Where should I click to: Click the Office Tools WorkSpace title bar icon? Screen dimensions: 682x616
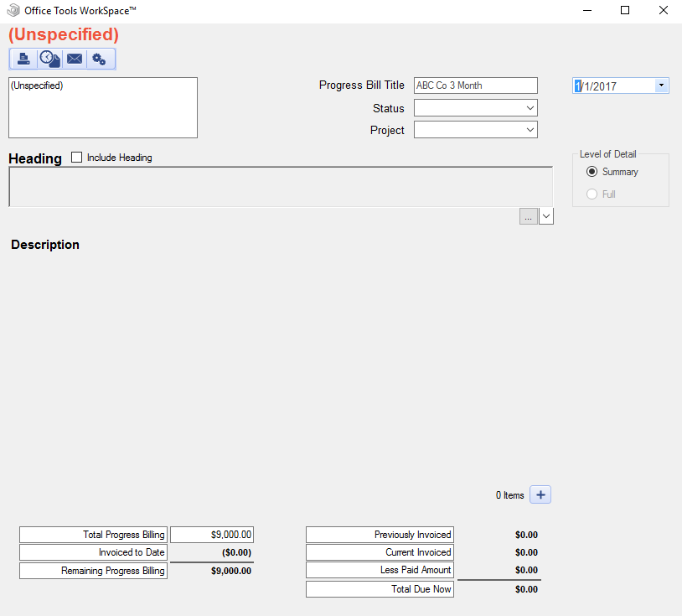13,10
